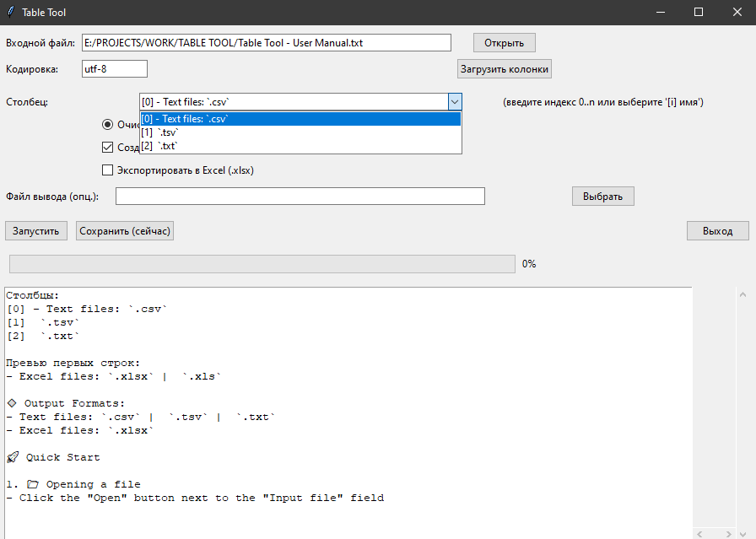The height and width of the screenshot is (539, 756).
Task: Maximize the Table Tool window
Action: point(699,12)
